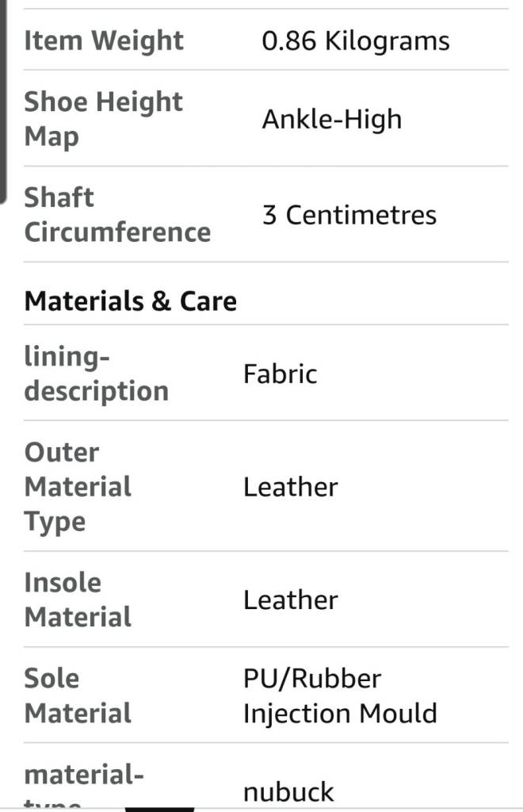Tap the Insole Material label
The image size is (523, 812).
(x=78, y=599)
